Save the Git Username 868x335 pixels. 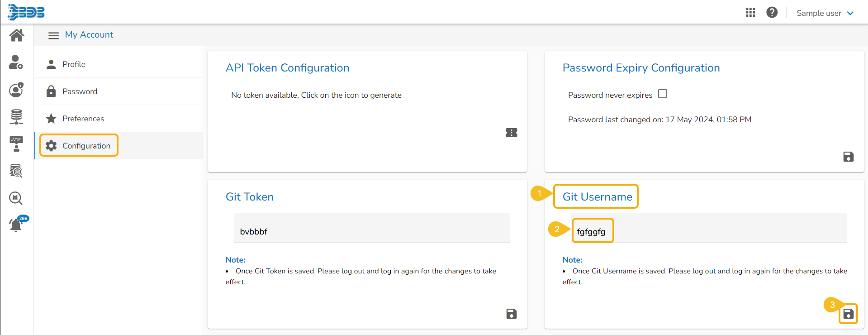coord(848,314)
